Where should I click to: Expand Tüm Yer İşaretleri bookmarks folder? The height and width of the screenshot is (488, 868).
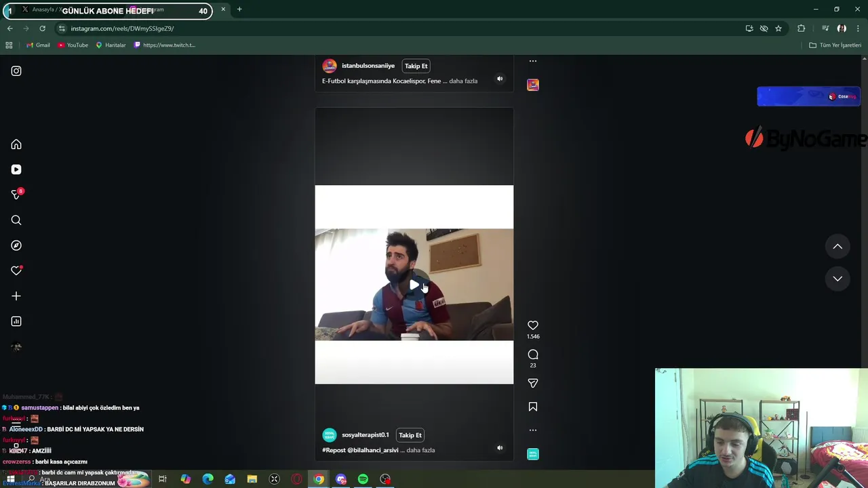click(835, 45)
